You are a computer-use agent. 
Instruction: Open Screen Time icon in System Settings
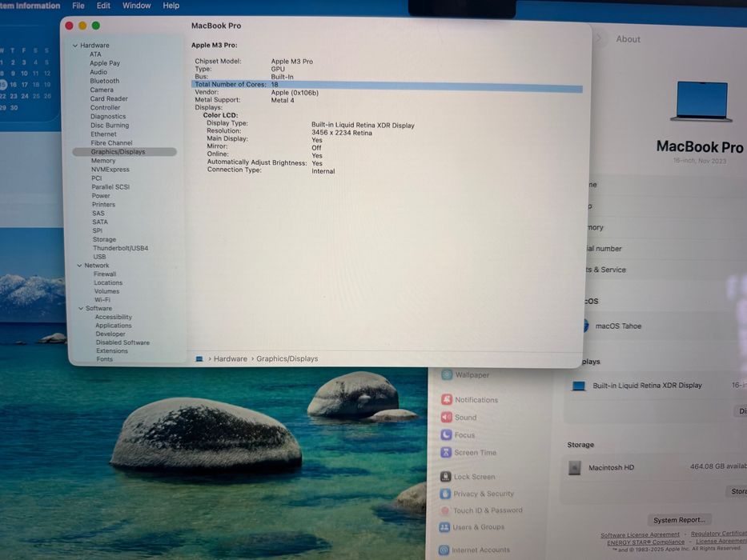pos(446,452)
